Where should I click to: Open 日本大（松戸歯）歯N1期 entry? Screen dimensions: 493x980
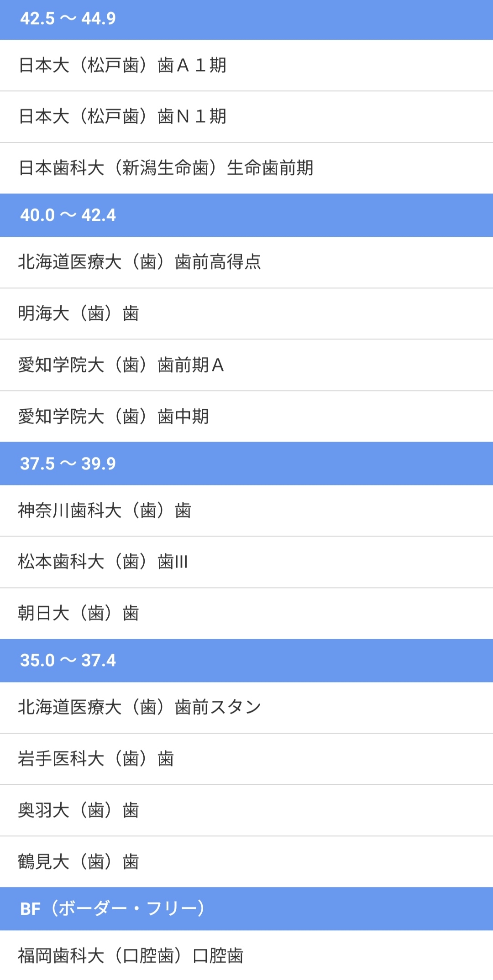coord(122,116)
